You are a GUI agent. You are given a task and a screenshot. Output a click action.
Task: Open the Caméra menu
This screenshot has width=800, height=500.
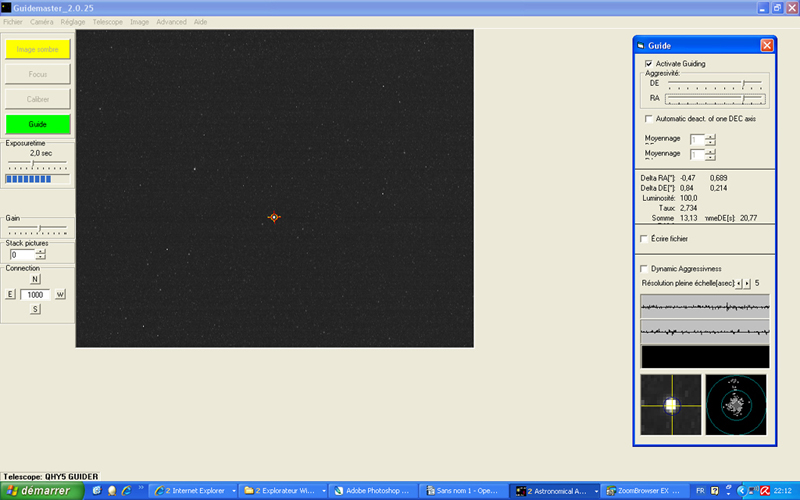[41, 22]
